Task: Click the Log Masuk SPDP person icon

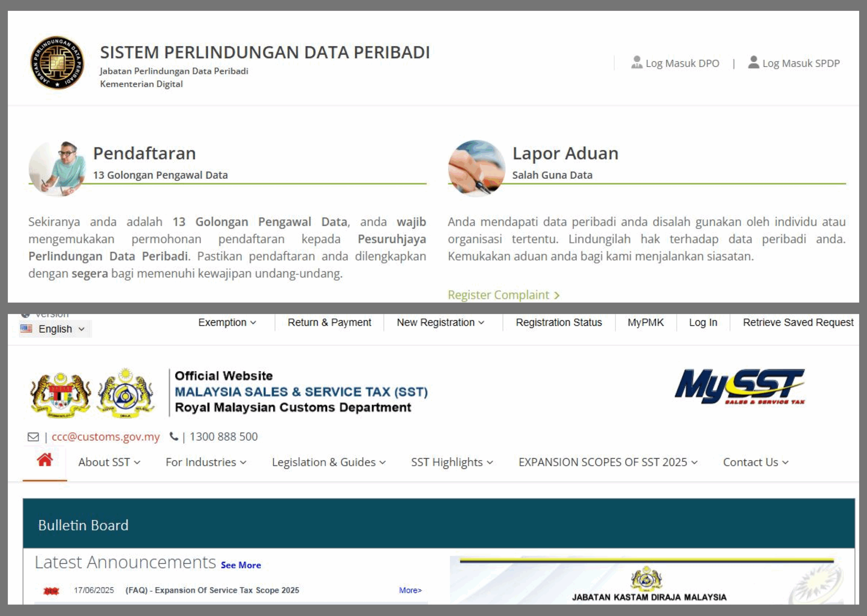Action: 753,63
